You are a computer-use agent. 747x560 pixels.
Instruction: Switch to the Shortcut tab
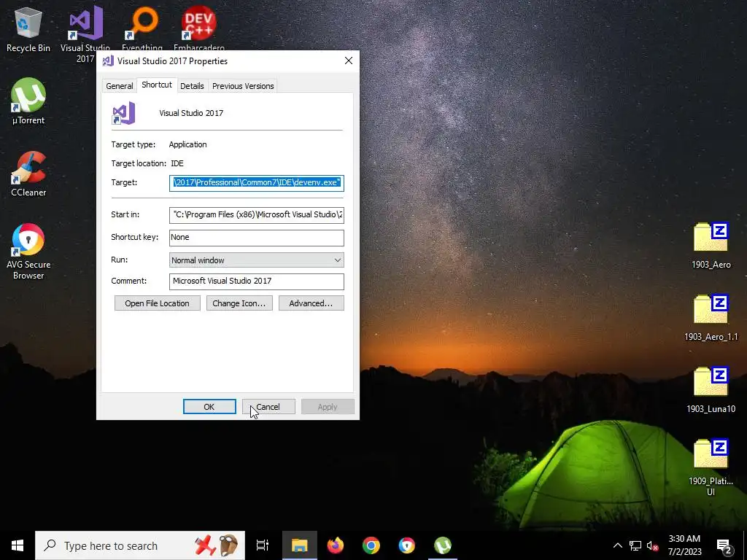[x=157, y=85]
